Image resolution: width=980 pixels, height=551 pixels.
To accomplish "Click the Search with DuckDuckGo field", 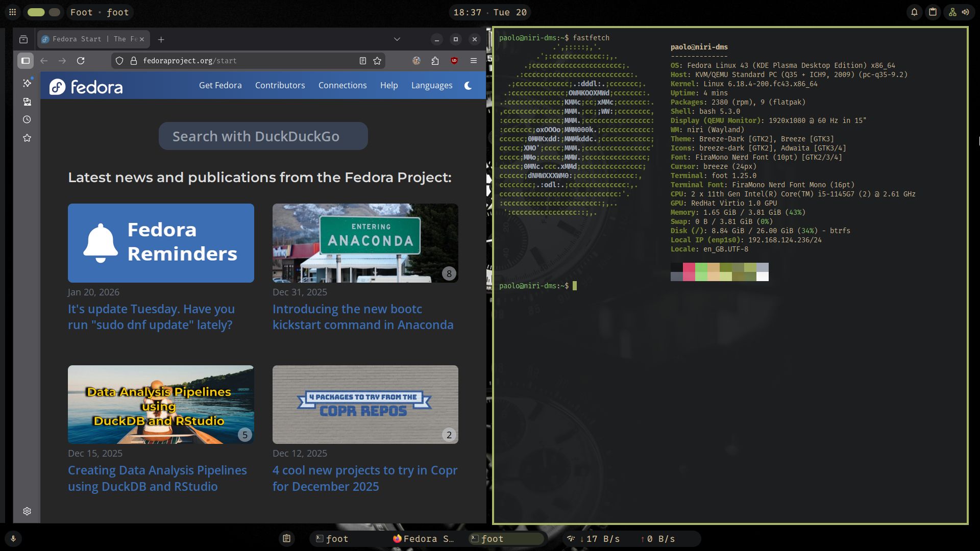I will click(263, 136).
